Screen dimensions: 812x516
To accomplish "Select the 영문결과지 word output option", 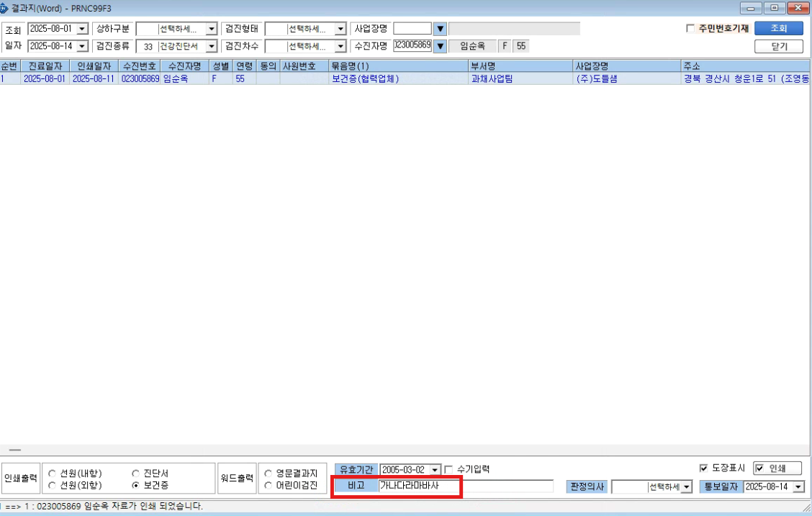I will click(x=269, y=473).
